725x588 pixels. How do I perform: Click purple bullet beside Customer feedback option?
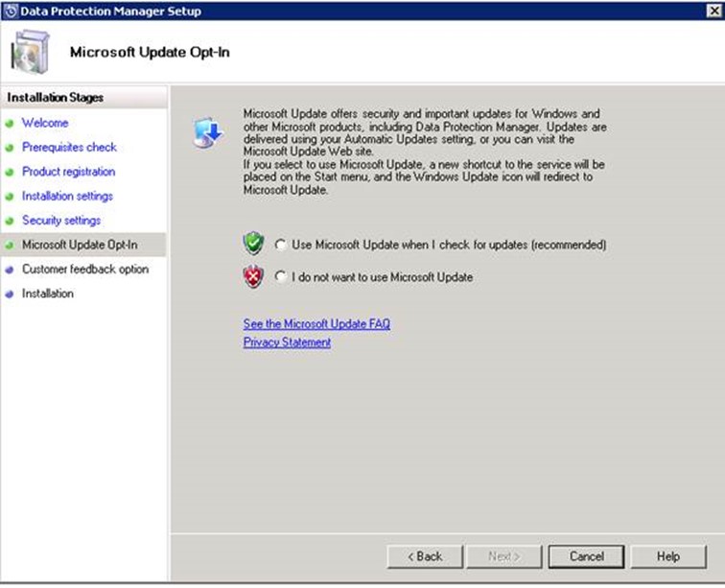coord(10,270)
